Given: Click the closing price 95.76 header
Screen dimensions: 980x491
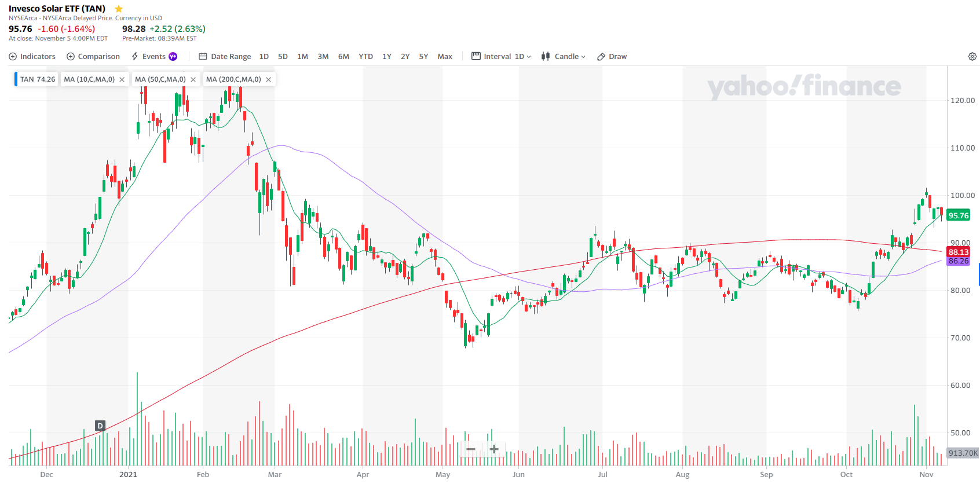Looking at the screenshot, I should 20,29.
